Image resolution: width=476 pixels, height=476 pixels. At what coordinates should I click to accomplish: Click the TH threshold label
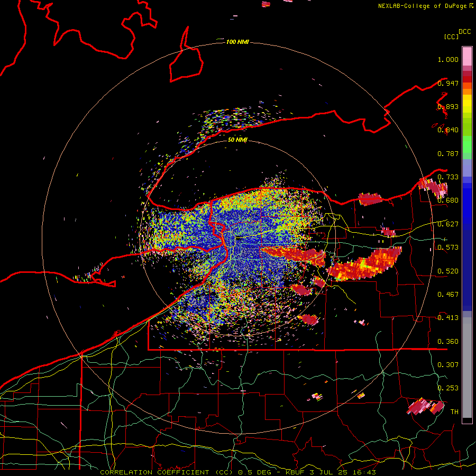click(454, 411)
